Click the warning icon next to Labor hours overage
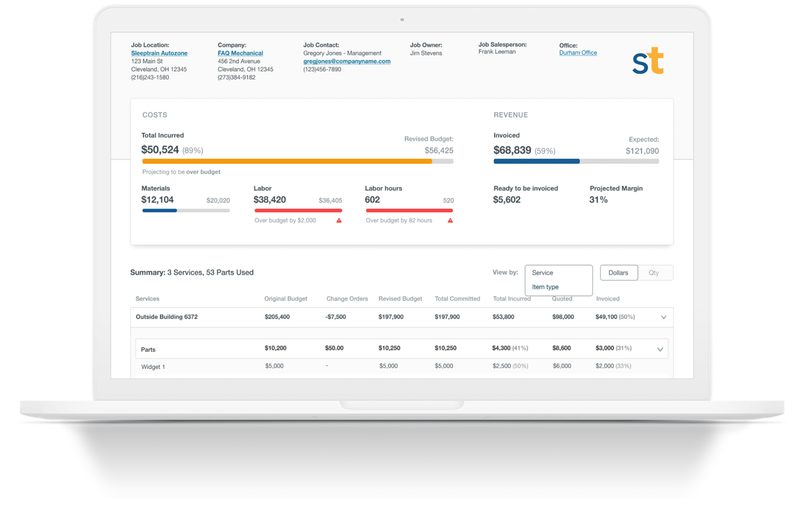The height and width of the screenshot is (532, 807). 451,220
